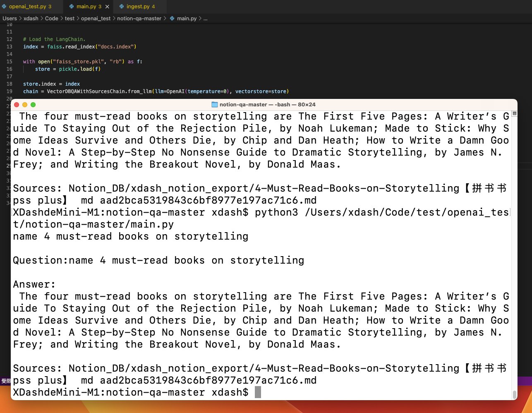
Task: Click the 'Question:name 4 must-read books' terminal line
Action: pyautogui.click(x=158, y=260)
